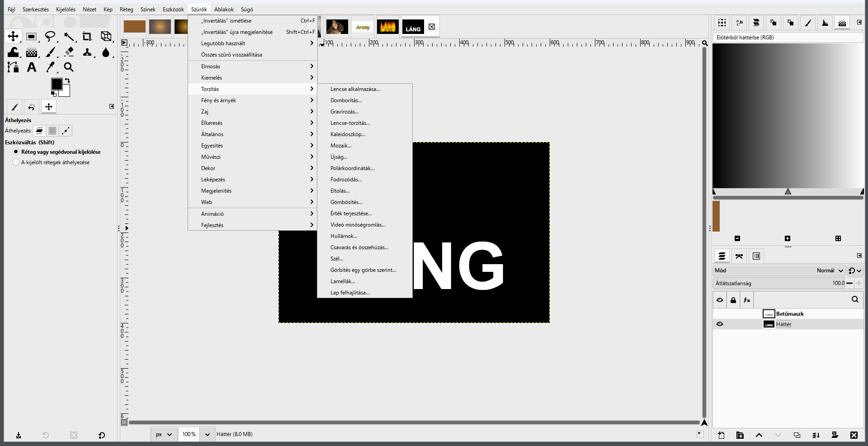Create a new layer in layers panel
Screen dimensions: 868x446
tap(721, 435)
